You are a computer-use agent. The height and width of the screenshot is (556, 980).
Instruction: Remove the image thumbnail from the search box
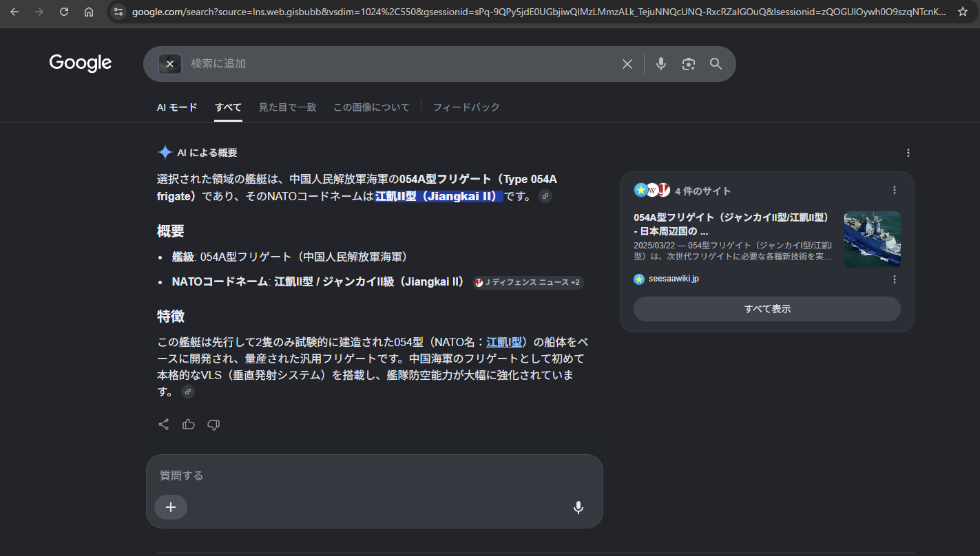tap(170, 64)
